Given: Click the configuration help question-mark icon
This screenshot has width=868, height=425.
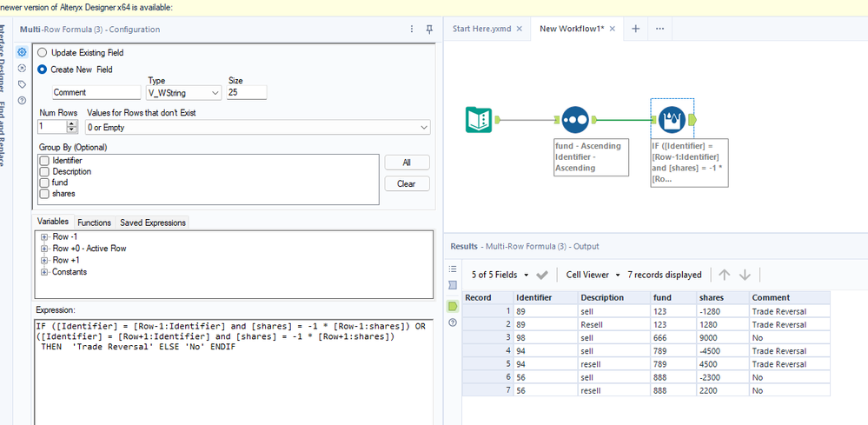Looking at the screenshot, I should 22,100.
